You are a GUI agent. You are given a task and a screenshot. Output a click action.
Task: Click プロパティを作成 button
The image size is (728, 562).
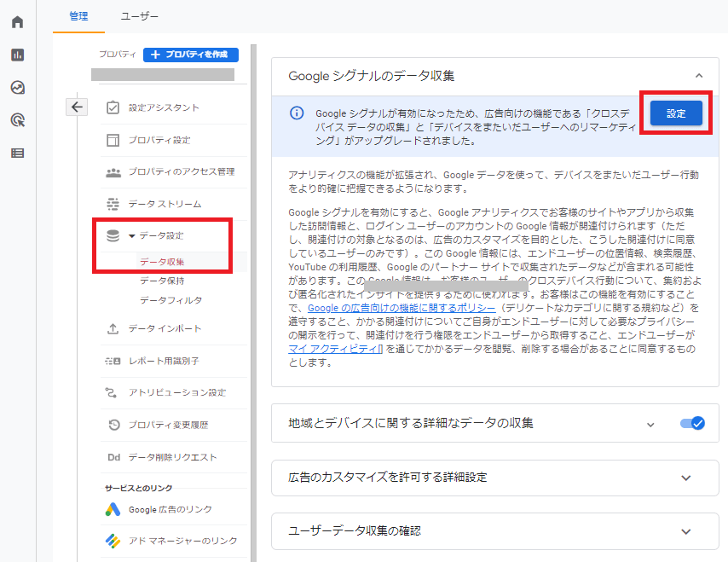point(191,55)
